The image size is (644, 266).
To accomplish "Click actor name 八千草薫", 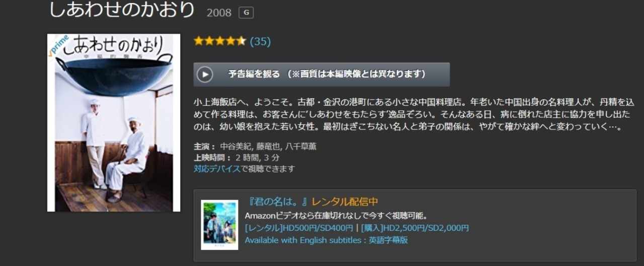I will coord(300,147).
